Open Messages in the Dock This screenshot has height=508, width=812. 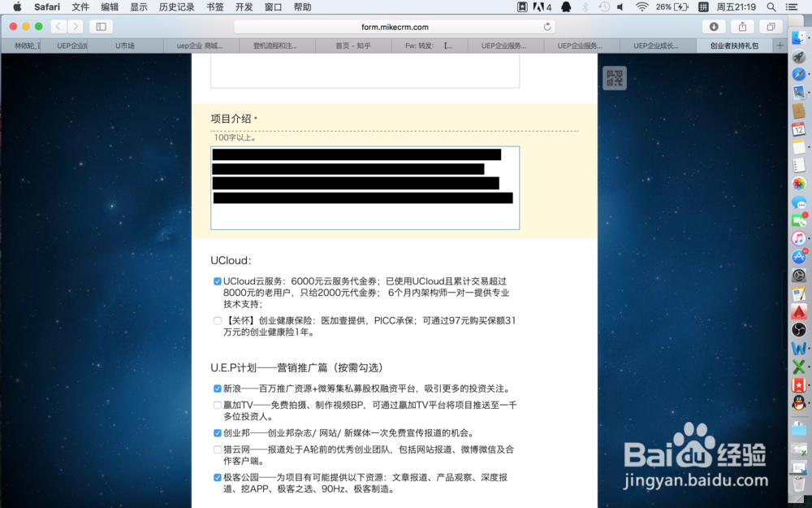(x=798, y=202)
